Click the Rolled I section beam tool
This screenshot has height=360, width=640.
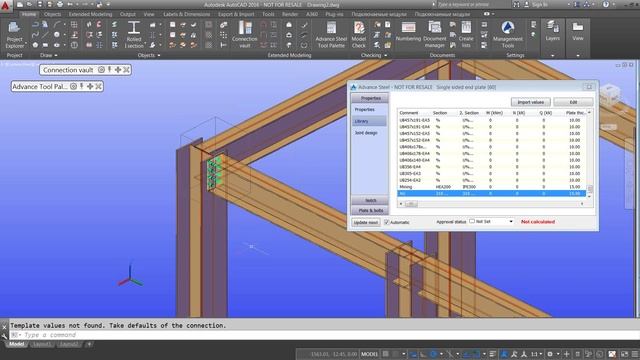pos(134,35)
